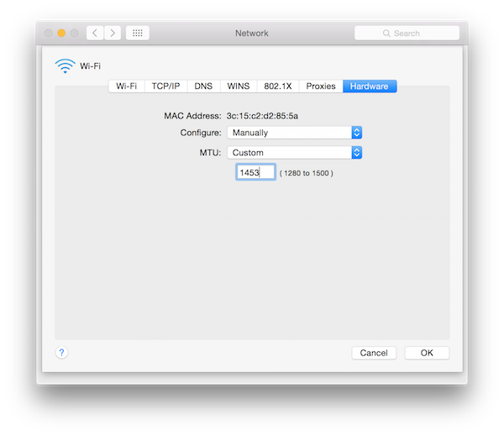Click the MTU value field containing 1453
This screenshot has height=436, width=504.
[x=255, y=172]
